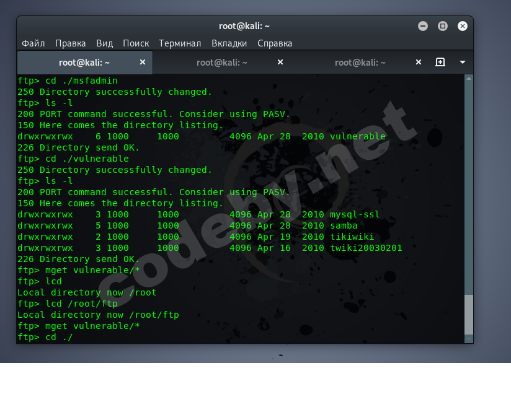Click the 'cd ./msfadmin' command line
The height and width of the screenshot is (420, 511).
coord(68,81)
